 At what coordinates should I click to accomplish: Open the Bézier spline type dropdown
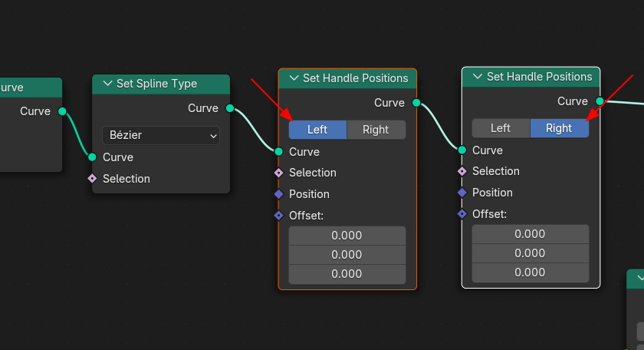tap(160, 135)
